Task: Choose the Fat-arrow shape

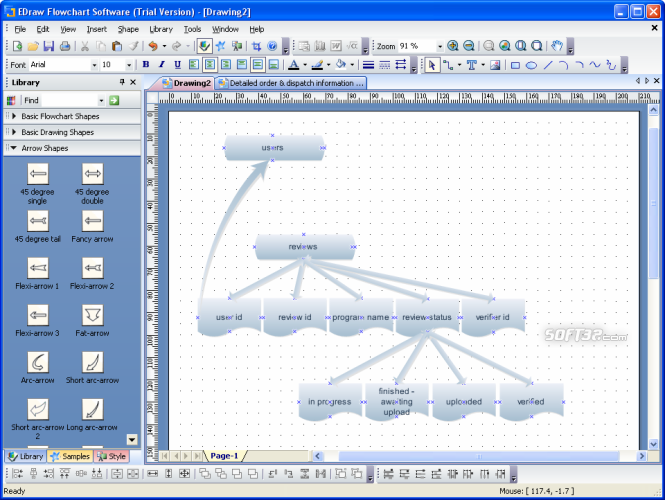Action: click(92, 315)
